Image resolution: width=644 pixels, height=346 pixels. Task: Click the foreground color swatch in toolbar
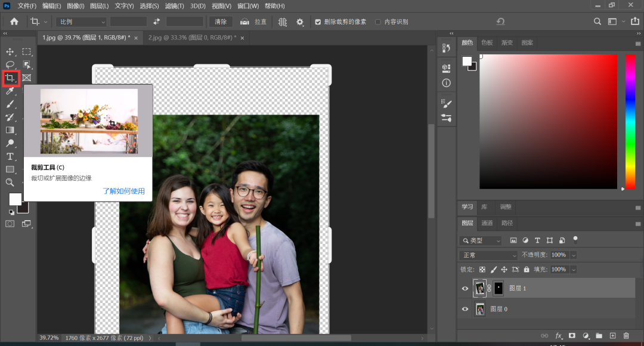click(15, 199)
